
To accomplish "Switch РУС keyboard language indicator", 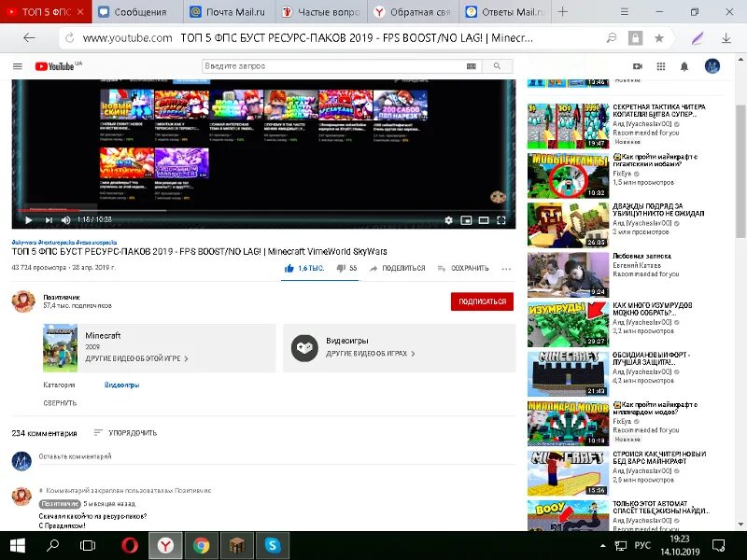I will [642, 546].
